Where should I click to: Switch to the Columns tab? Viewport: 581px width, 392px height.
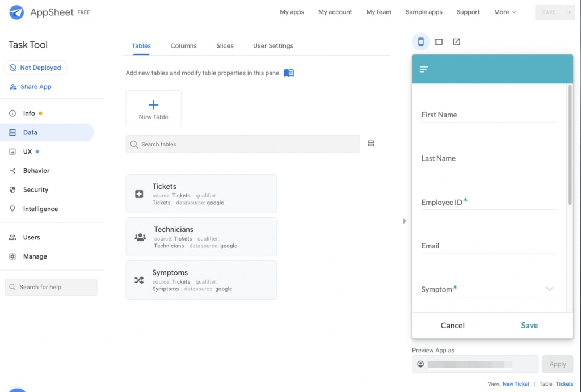pos(183,46)
